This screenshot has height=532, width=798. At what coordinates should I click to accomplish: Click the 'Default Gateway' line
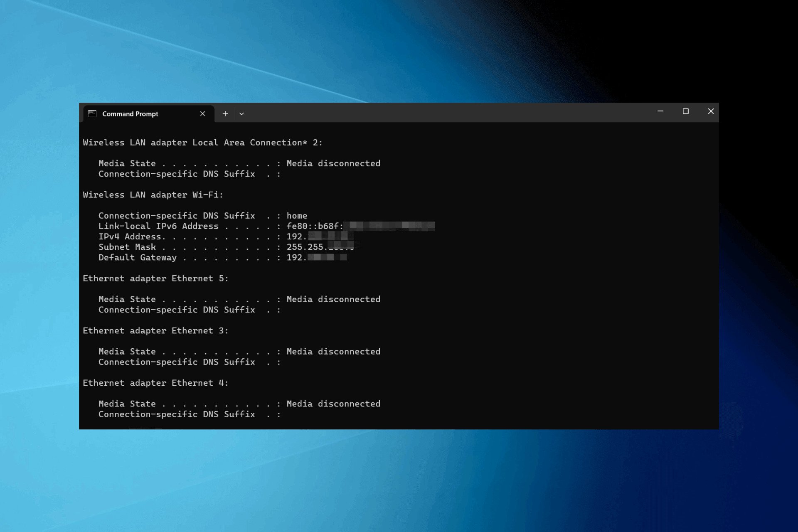[x=223, y=258]
